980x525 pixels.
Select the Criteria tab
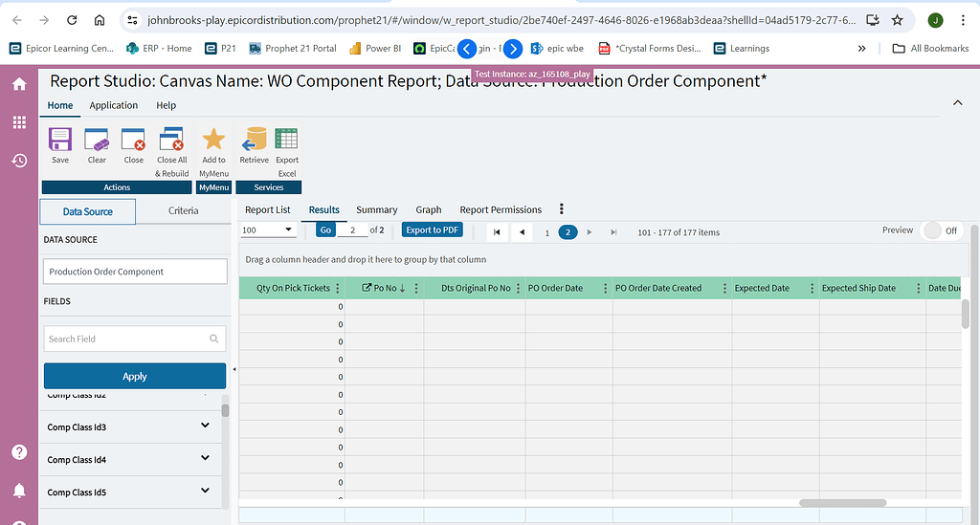click(x=183, y=211)
